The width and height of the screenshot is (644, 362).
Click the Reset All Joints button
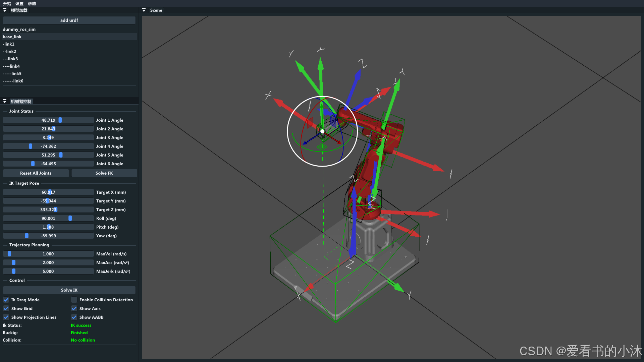point(36,173)
